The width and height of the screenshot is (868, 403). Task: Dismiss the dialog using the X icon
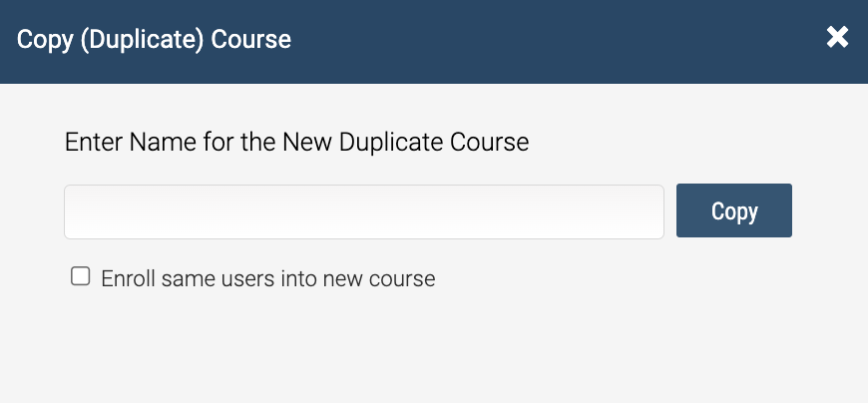pos(837,38)
